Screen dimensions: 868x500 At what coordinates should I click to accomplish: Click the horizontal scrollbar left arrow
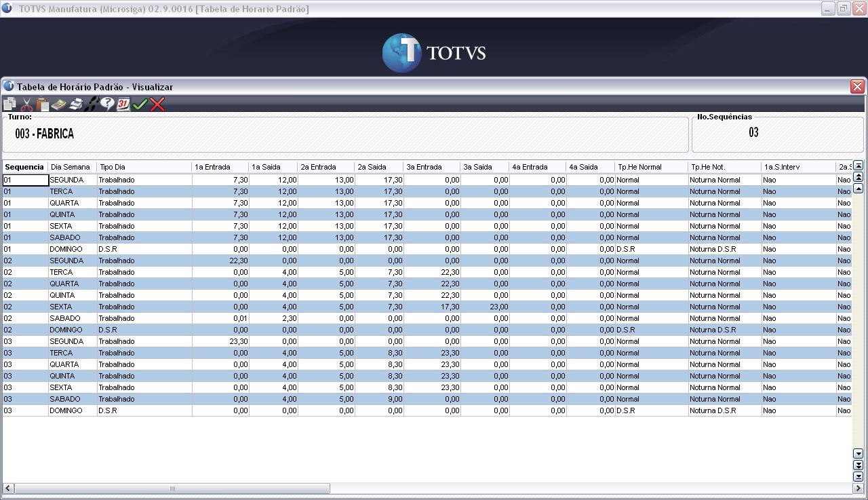8,488
